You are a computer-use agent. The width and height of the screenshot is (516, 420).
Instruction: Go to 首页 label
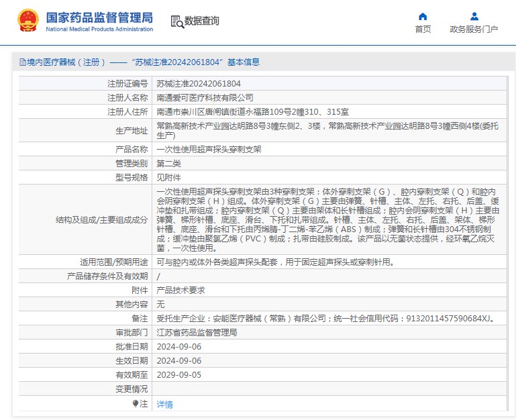click(x=423, y=30)
